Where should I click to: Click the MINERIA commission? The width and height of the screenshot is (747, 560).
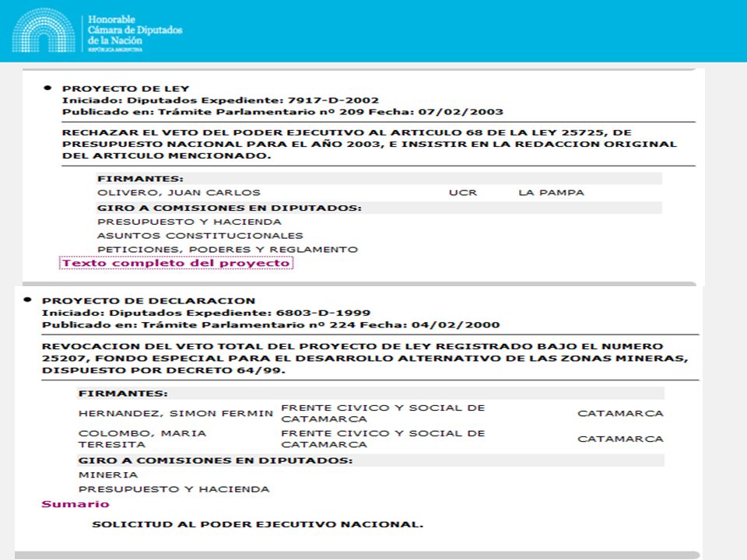[108, 475]
